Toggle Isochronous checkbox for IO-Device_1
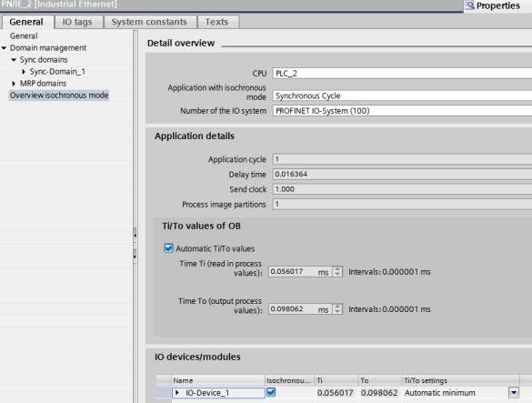This screenshot has height=403, width=532. click(271, 392)
